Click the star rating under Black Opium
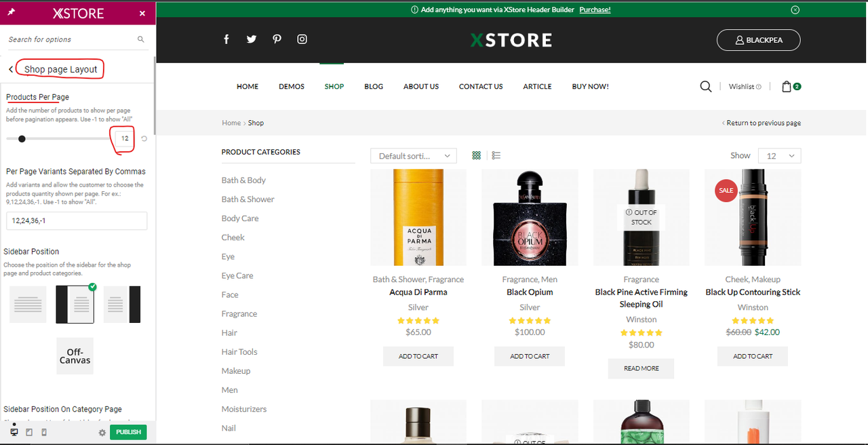 tap(530, 320)
